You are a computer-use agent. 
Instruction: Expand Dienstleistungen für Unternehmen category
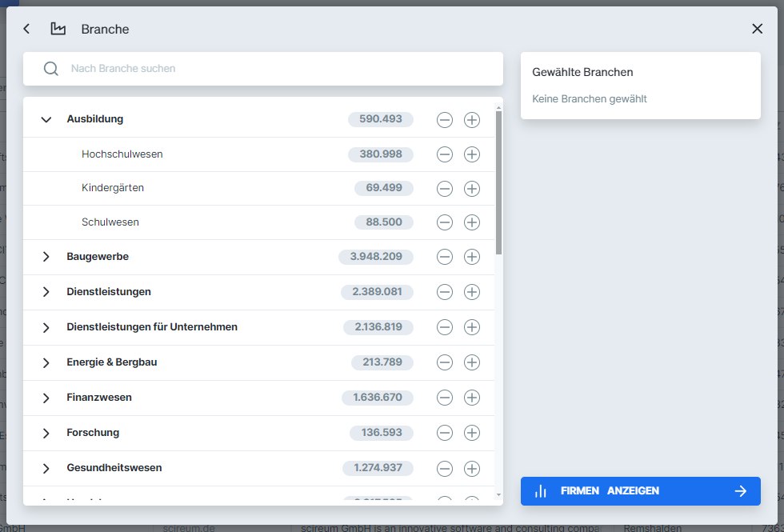[x=46, y=327]
